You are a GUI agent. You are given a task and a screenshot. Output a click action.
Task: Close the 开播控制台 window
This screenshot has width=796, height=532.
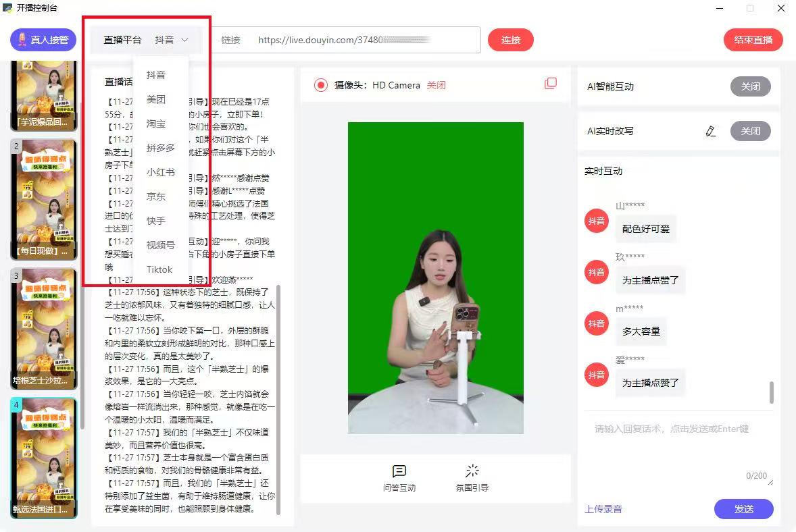781,8
